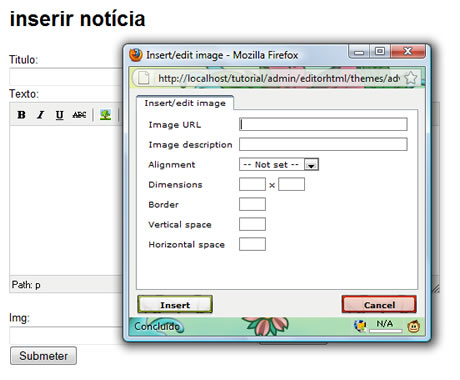The width and height of the screenshot is (460, 380).
Task: Click the page icon in the address bar
Action: pos(144,78)
